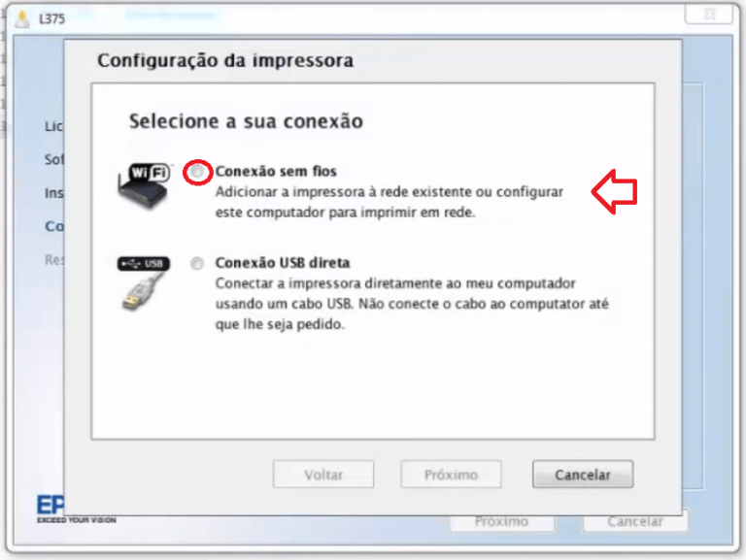Cancel setup with the dialog's Cancelar button
Image resolution: width=746 pixels, height=560 pixels.
coord(583,474)
